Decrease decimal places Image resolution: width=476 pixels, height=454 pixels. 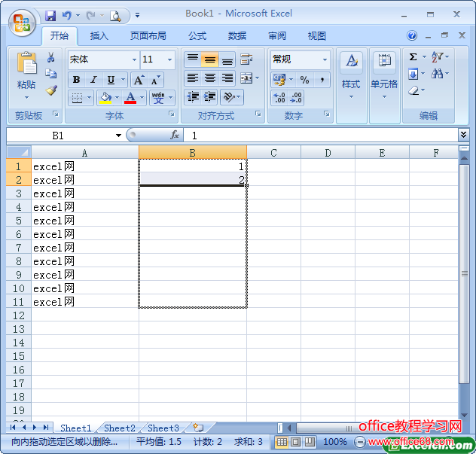(x=296, y=98)
